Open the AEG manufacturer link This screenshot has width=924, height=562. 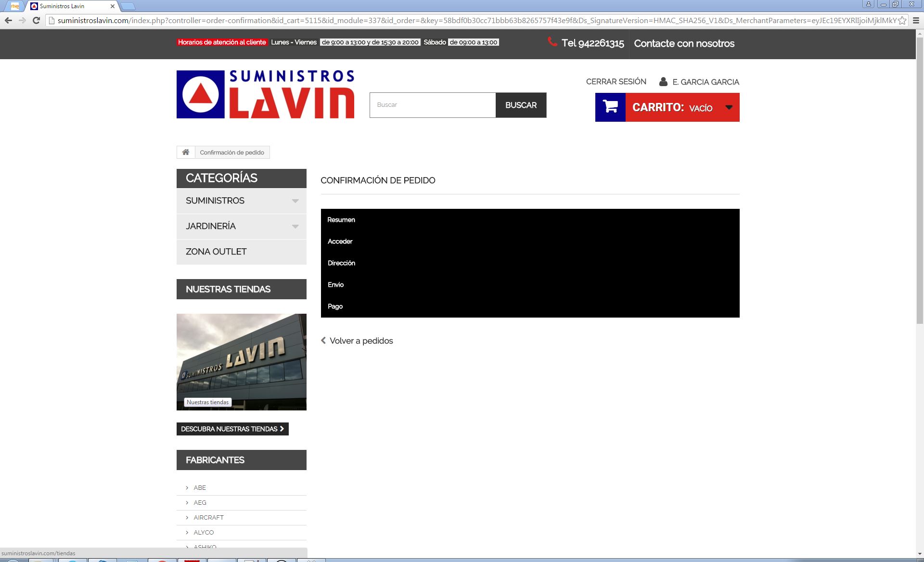200,502
